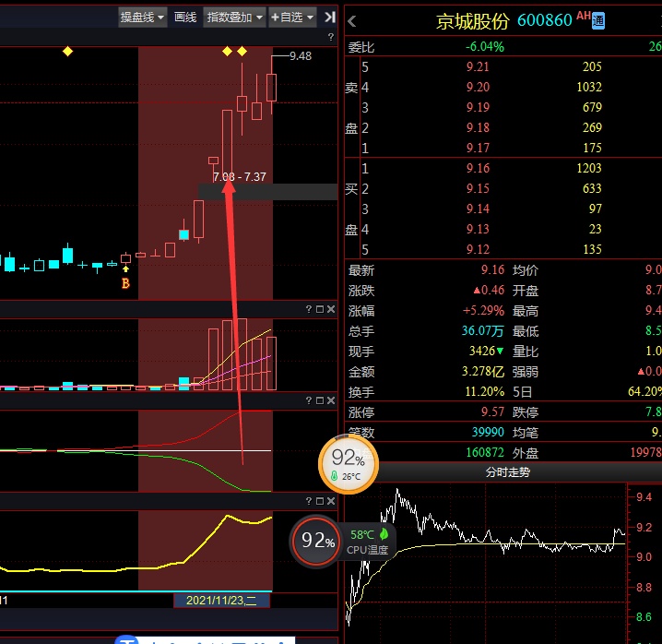Open the 操盘线 dropdown
Screen dimensions: 662x644
(x=142, y=17)
